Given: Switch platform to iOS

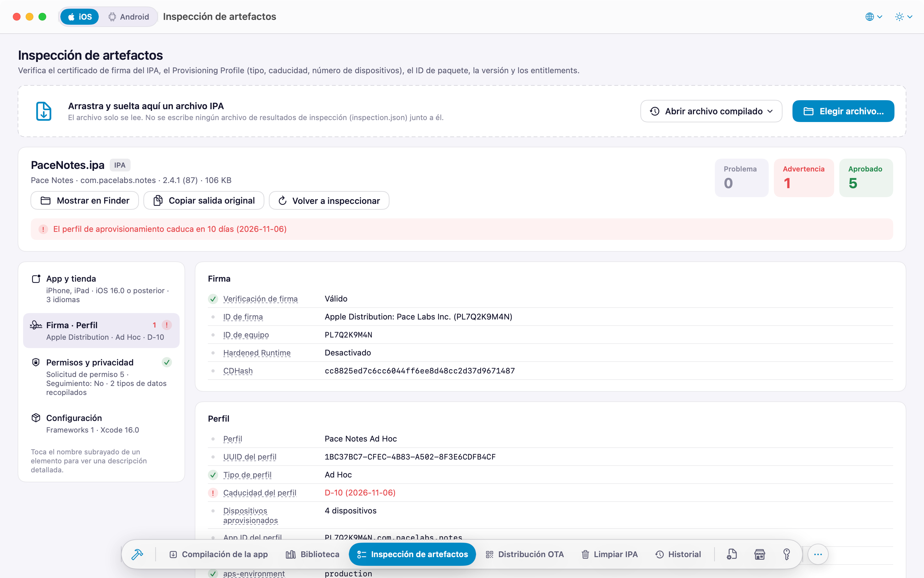Looking at the screenshot, I should tap(80, 17).
